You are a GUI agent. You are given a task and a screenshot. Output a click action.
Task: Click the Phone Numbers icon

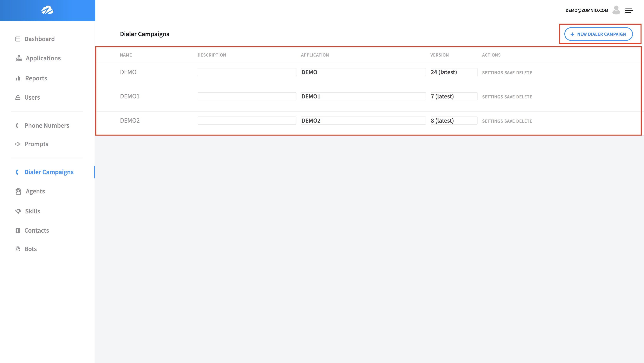pos(17,125)
